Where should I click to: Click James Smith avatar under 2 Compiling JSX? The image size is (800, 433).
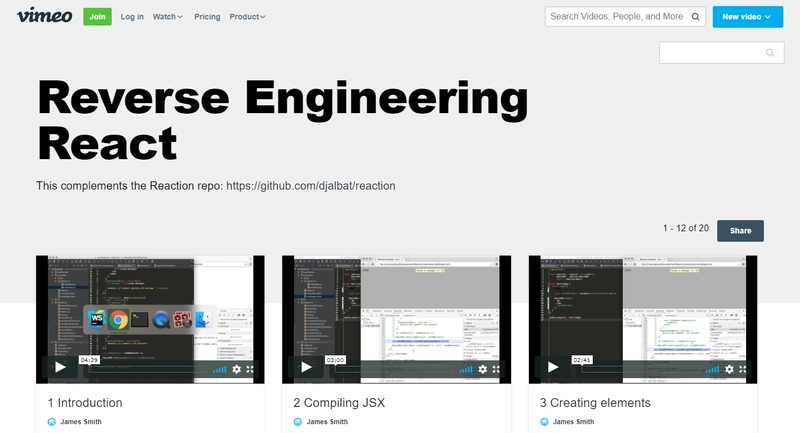[x=298, y=422]
